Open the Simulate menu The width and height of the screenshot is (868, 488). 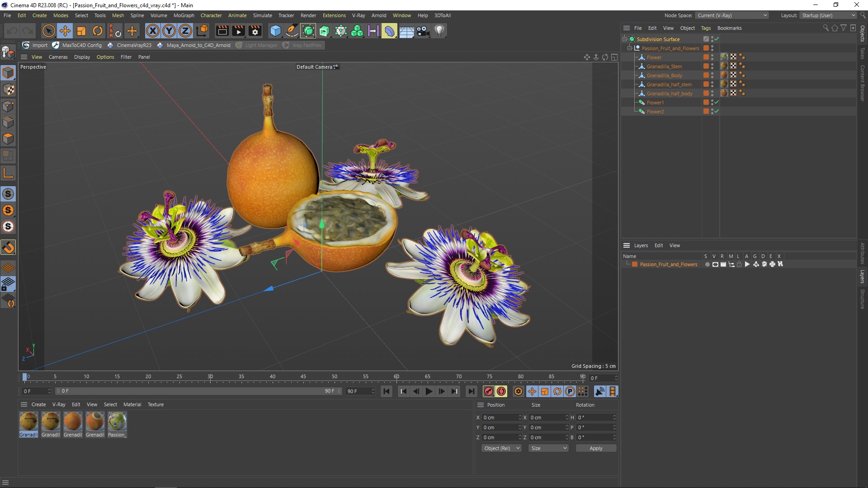point(262,15)
